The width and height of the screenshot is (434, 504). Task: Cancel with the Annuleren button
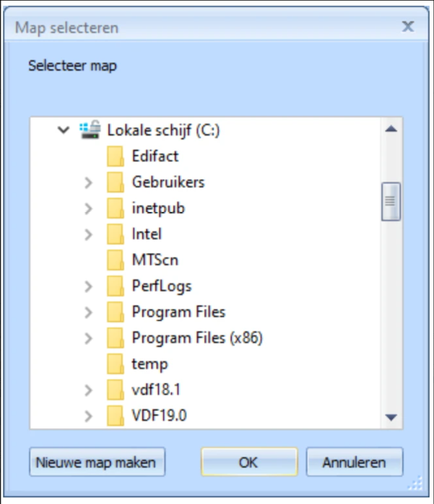(354, 463)
